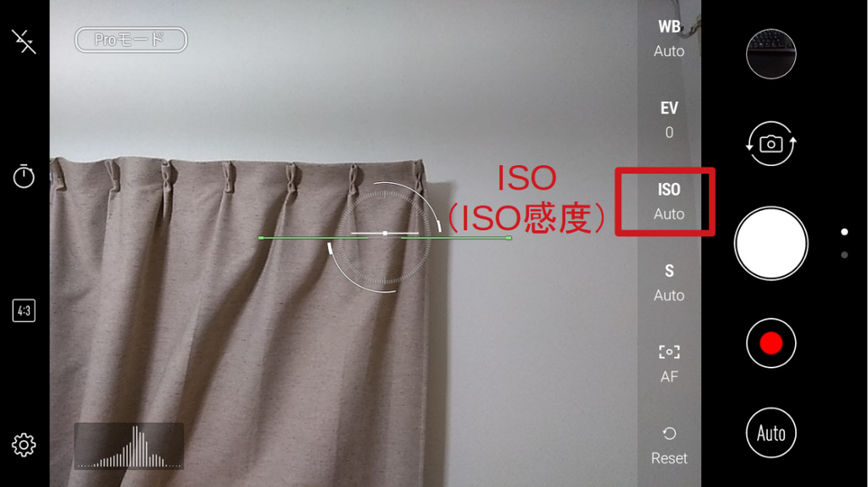Start video recording with red button
This screenshot has width=868, height=487.
click(771, 343)
